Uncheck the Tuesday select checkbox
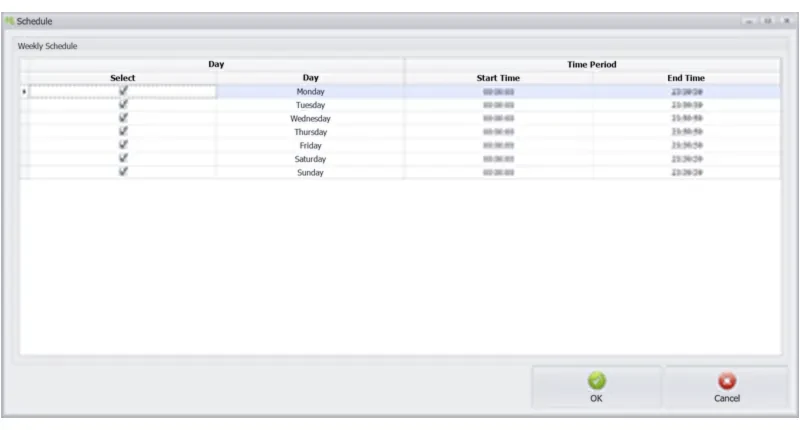Screen dimensions: 800x430 [x=123, y=104]
